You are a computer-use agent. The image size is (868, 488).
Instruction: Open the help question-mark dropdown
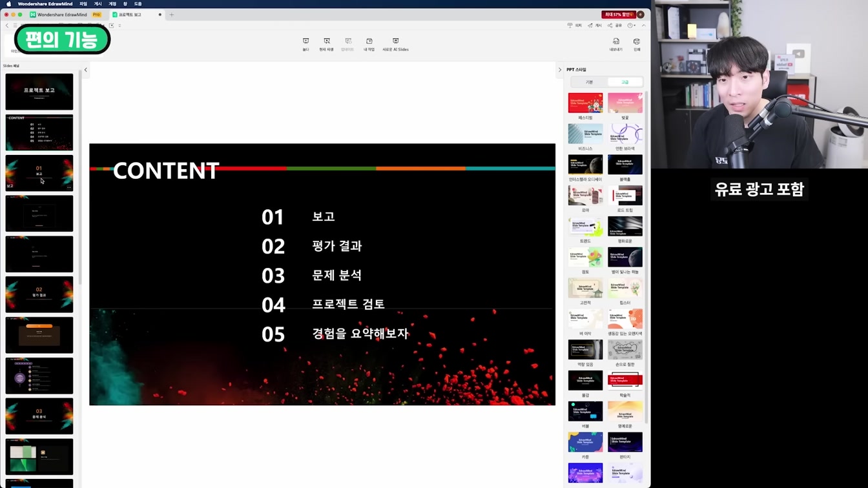point(632,25)
